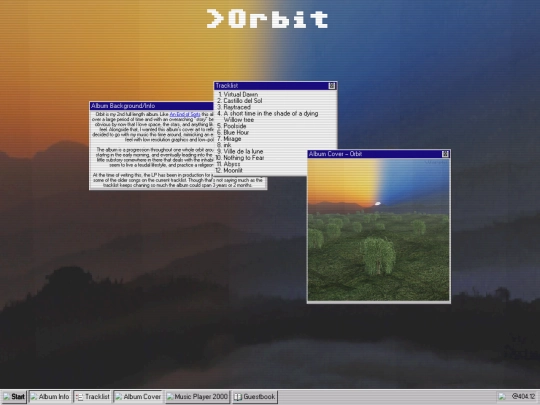Follow the An End of Sights link
Image resolution: width=540 pixels, height=405 pixels.
coord(185,114)
